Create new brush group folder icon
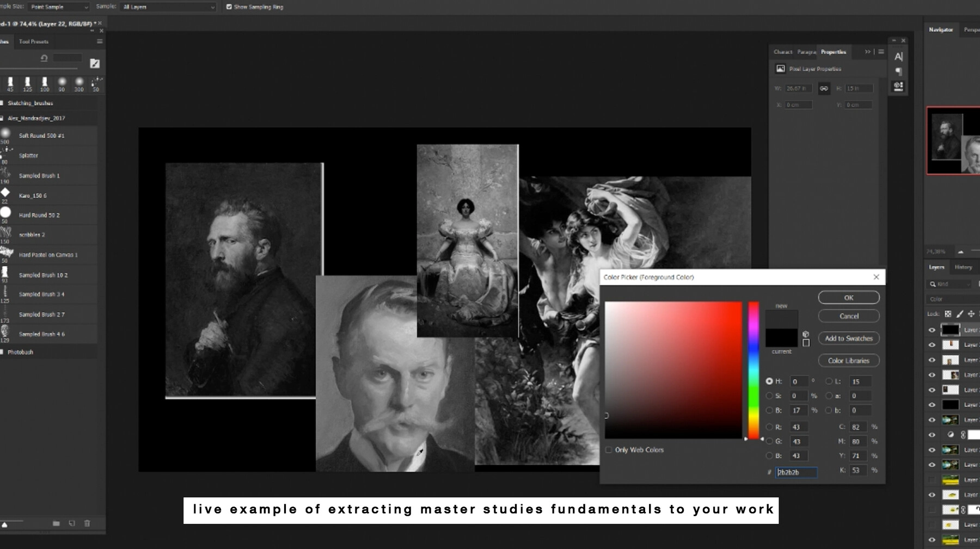 pyautogui.click(x=56, y=523)
